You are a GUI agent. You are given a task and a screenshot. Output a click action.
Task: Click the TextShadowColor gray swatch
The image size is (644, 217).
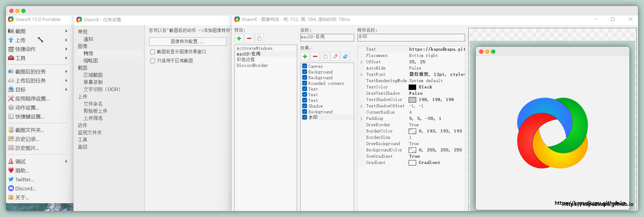(412, 100)
